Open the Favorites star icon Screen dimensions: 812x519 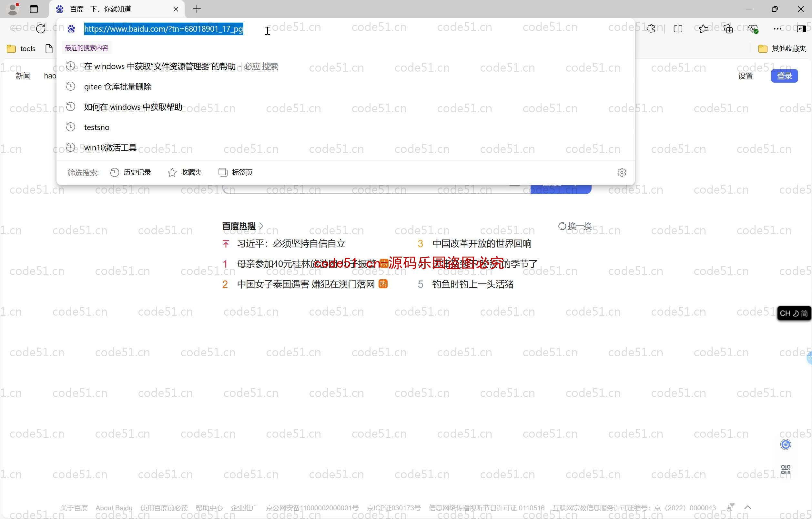tap(703, 29)
